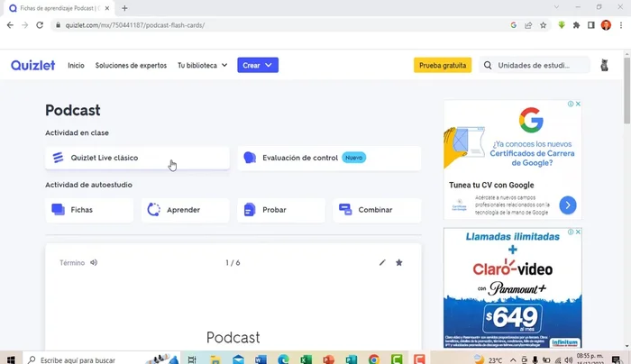Click the address bar URL

point(135,25)
